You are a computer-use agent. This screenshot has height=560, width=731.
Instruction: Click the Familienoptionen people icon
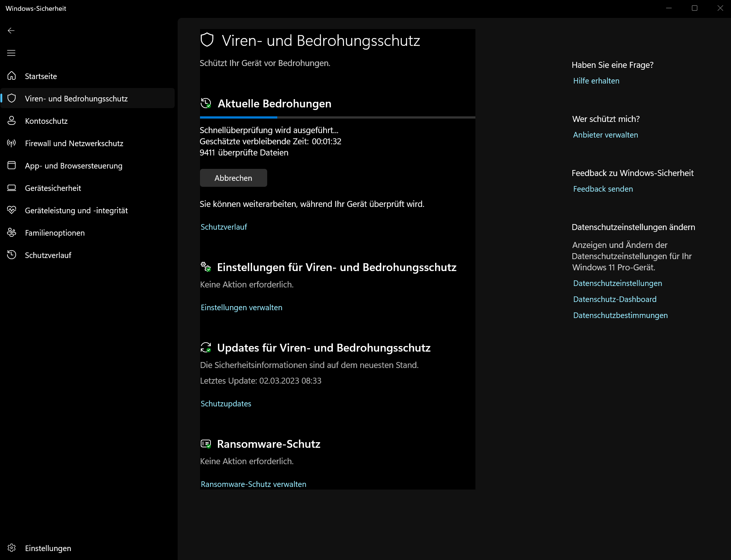pos(12,232)
